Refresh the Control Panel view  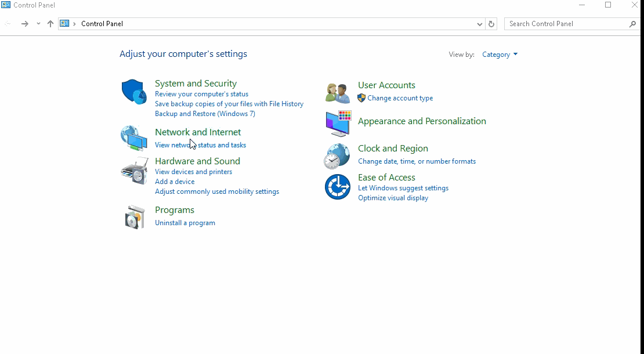(x=491, y=24)
